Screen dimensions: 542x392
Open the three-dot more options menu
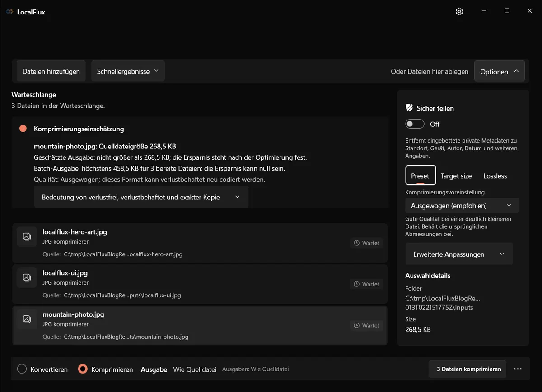point(518,369)
